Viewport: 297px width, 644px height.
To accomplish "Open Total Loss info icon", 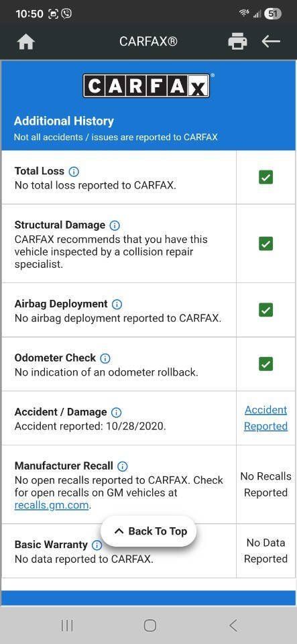I will (74, 171).
